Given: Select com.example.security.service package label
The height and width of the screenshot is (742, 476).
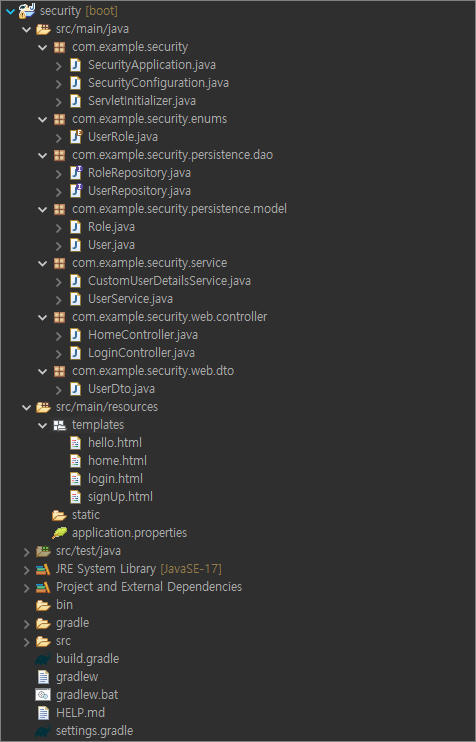Looking at the screenshot, I should tap(150, 263).
